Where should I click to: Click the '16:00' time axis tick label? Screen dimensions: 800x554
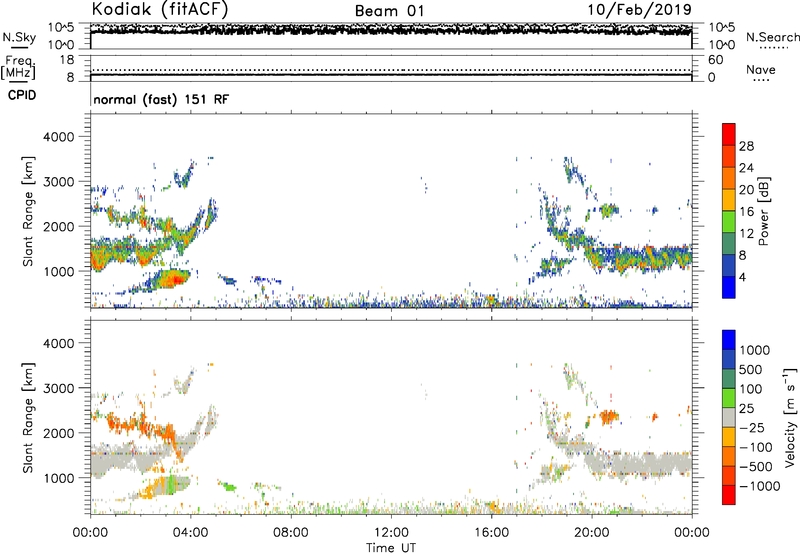tap(491, 533)
